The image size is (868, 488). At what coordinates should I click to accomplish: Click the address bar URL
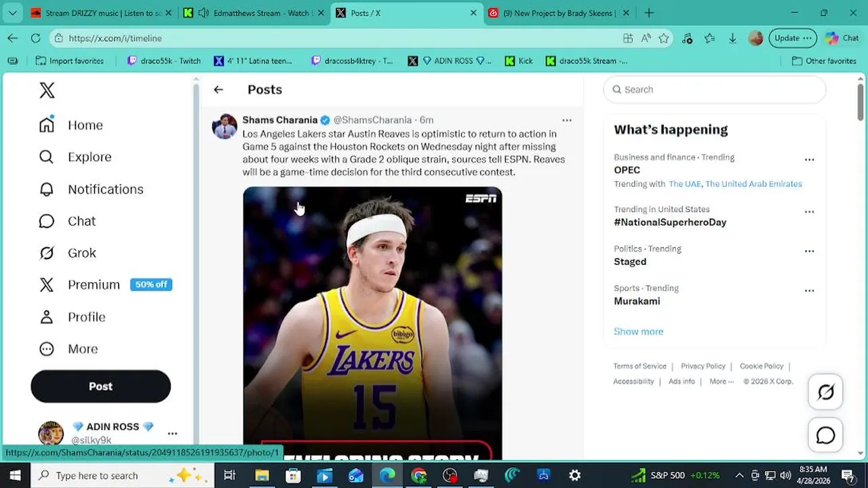[115, 39]
